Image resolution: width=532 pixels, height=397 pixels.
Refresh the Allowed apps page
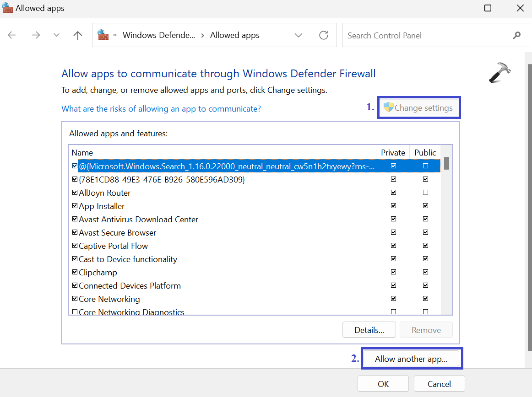coord(324,35)
